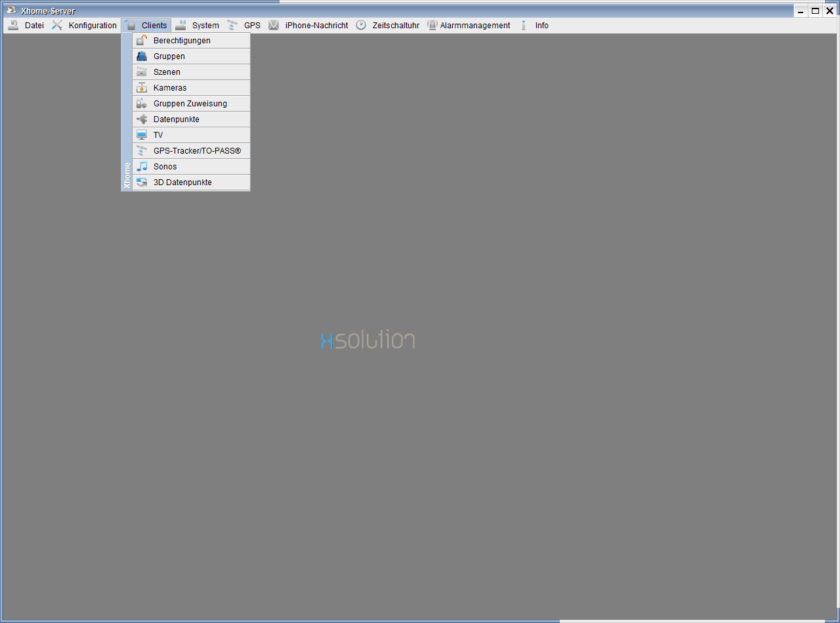Screen dimensions: 840x623
Task: Open the Gruppen Zuweisung entry
Action: click(190, 104)
